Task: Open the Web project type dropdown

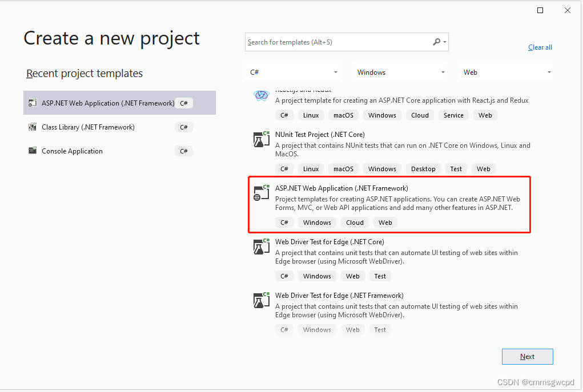Action: coord(506,72)
